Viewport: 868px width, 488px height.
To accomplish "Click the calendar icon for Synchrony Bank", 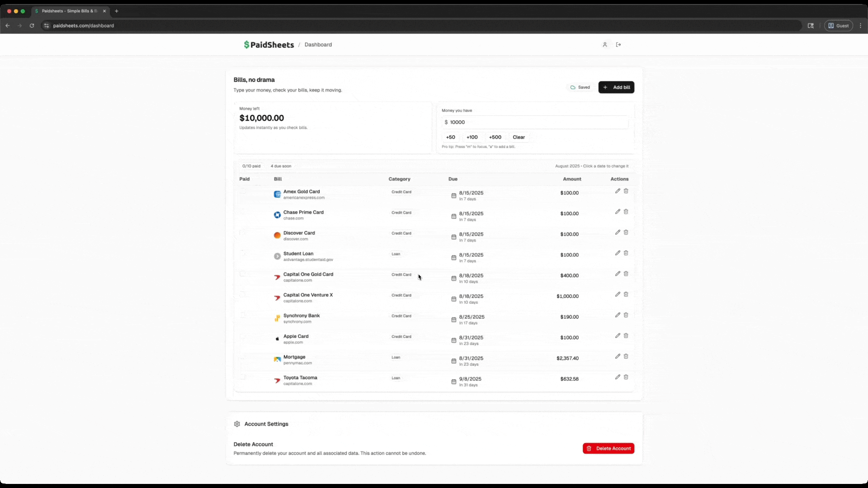I will point(453,320).
